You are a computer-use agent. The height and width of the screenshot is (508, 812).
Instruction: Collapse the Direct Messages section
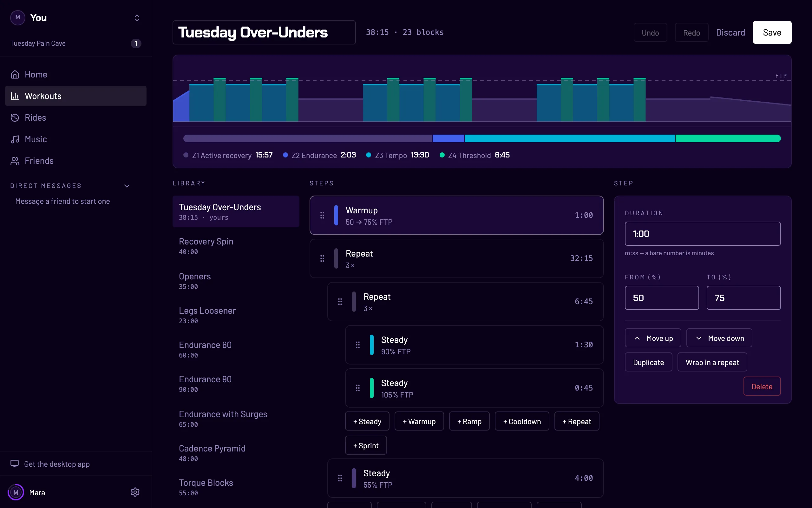127,186
